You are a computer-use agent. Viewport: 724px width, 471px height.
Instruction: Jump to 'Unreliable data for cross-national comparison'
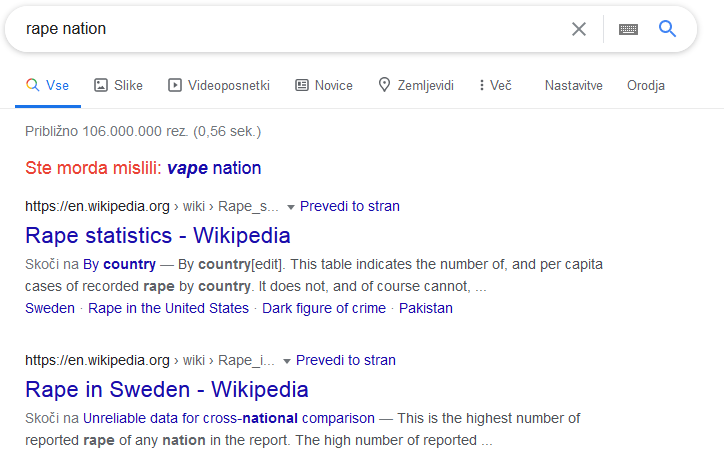point(229,418)
